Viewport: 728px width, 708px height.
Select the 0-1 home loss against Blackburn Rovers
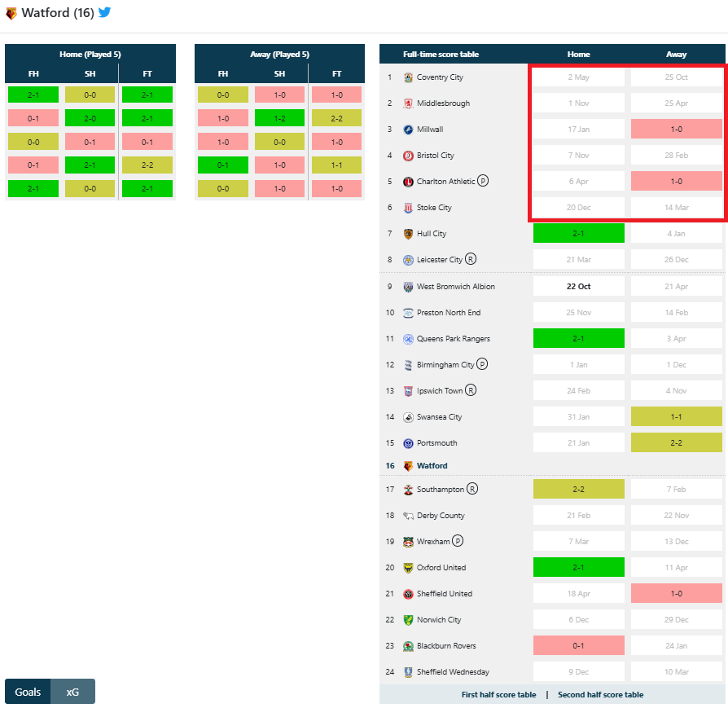(578, 646)
